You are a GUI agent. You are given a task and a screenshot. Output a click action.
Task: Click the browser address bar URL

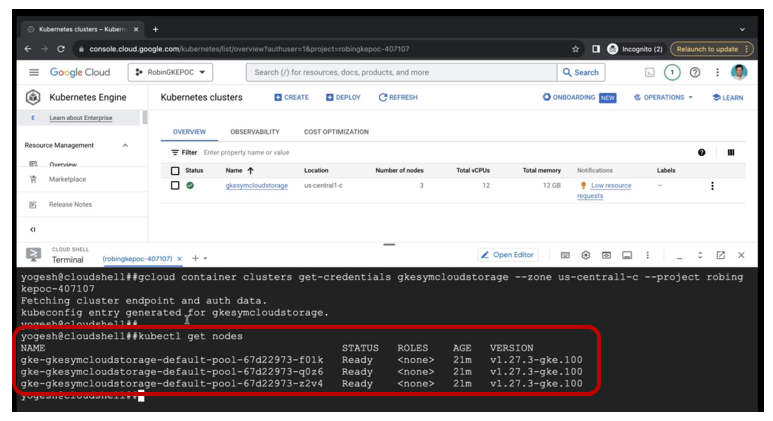249,49
